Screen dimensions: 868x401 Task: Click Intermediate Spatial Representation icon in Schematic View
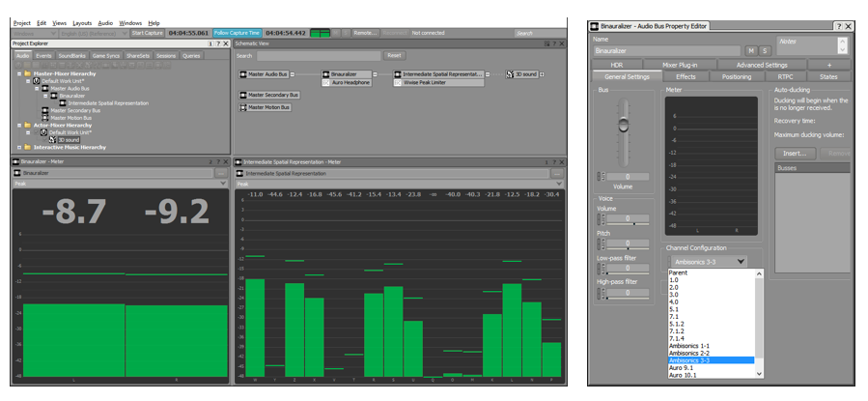point(398,74)
